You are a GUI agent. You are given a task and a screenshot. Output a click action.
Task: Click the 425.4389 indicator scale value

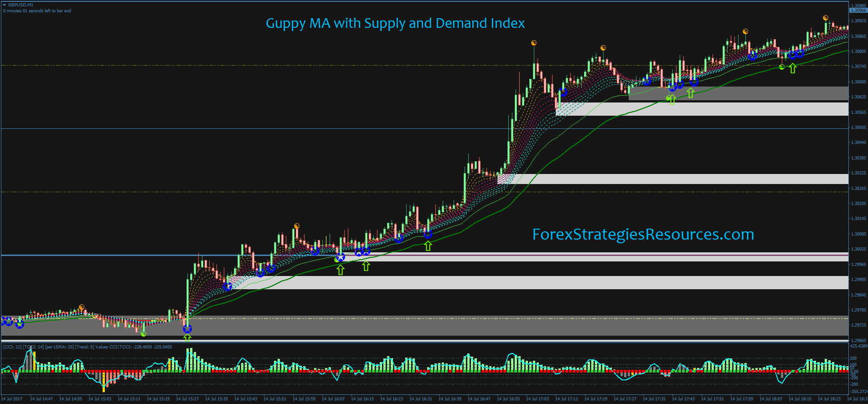point(858,346)
